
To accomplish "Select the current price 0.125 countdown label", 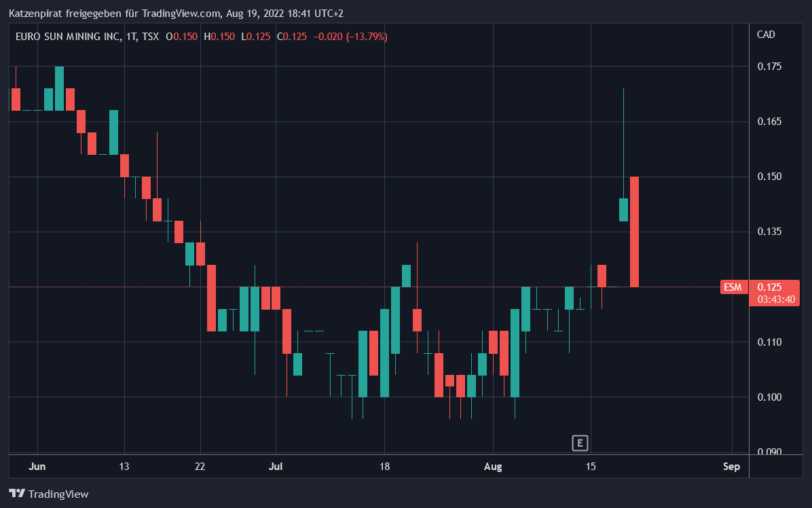I will click(x=774, y=293).
